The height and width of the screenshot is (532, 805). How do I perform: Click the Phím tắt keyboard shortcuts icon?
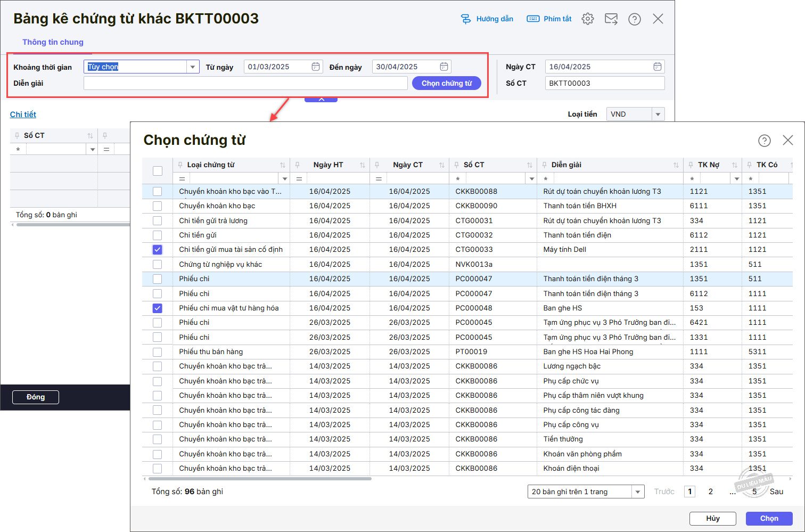[533, 19]
